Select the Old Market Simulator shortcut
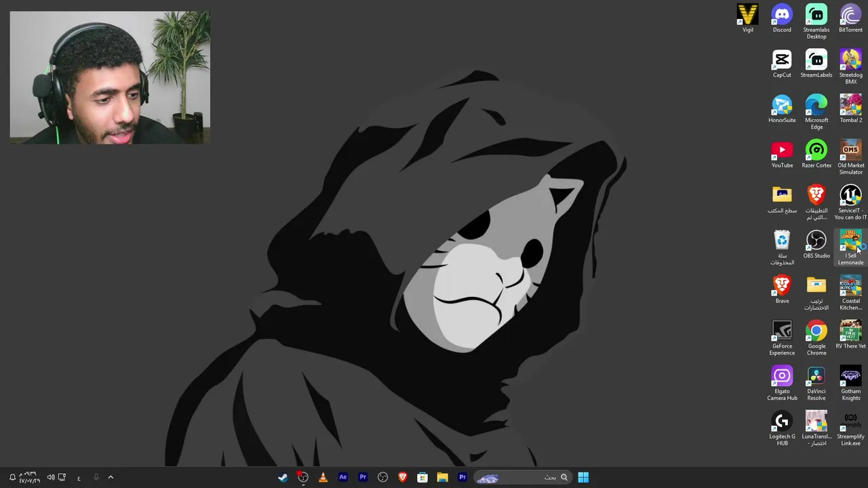This screenshot has width=868, height=488. 850,158
